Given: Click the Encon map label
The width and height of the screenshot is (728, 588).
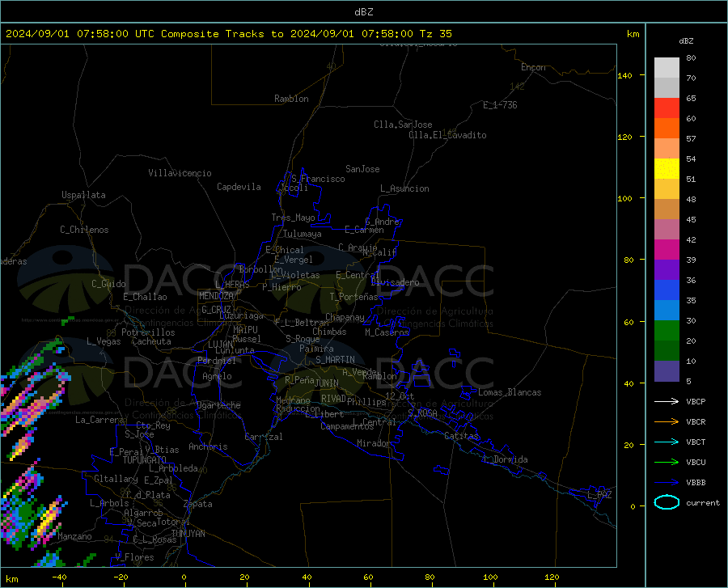Looking at the screenshot, I should [533, 67].
